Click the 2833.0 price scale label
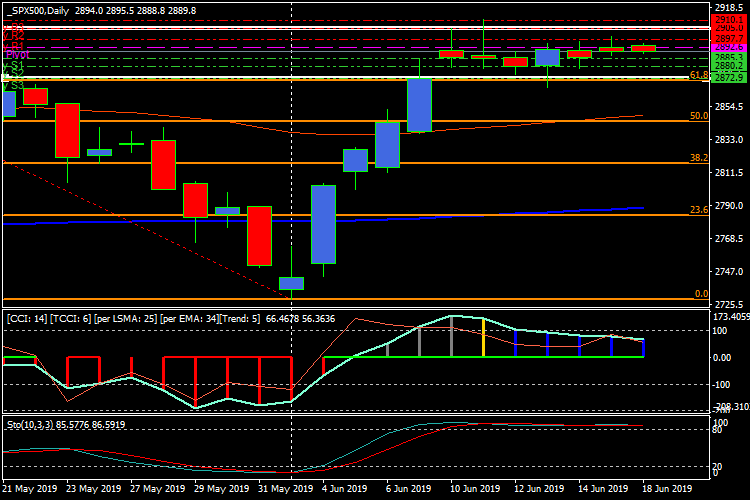The width and height of the screenshot is (750, 500). (x=728, y=139)
